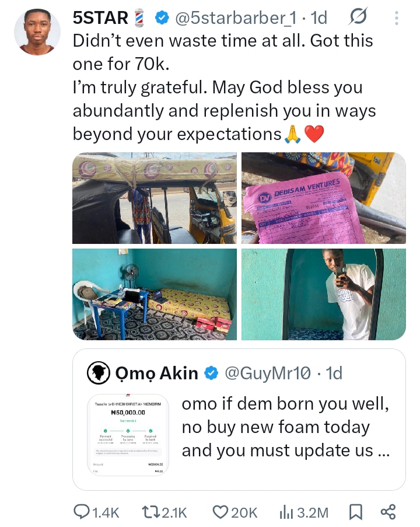Tap the blue verified badge beside 5STAR

pyautogui.click(x=162, y=19)
